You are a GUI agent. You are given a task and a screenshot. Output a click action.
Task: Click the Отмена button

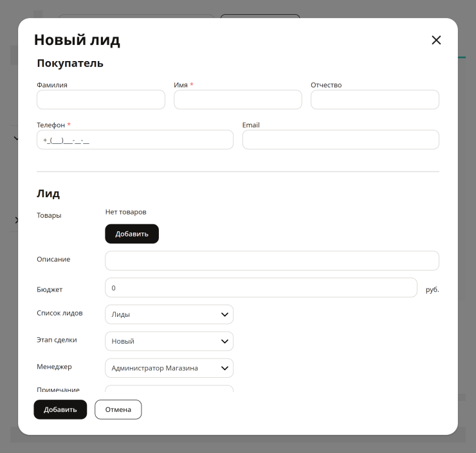coord(118,410)
